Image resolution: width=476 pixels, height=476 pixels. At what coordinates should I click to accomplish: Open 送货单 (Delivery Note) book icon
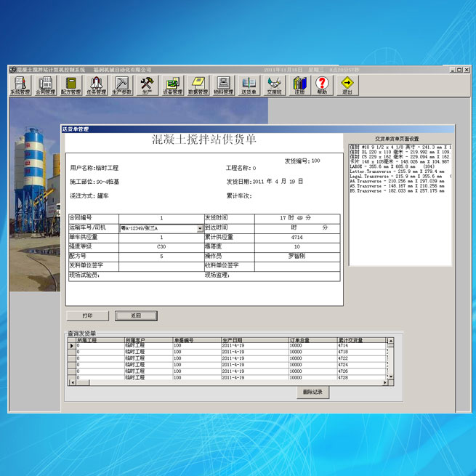(249, 86)
